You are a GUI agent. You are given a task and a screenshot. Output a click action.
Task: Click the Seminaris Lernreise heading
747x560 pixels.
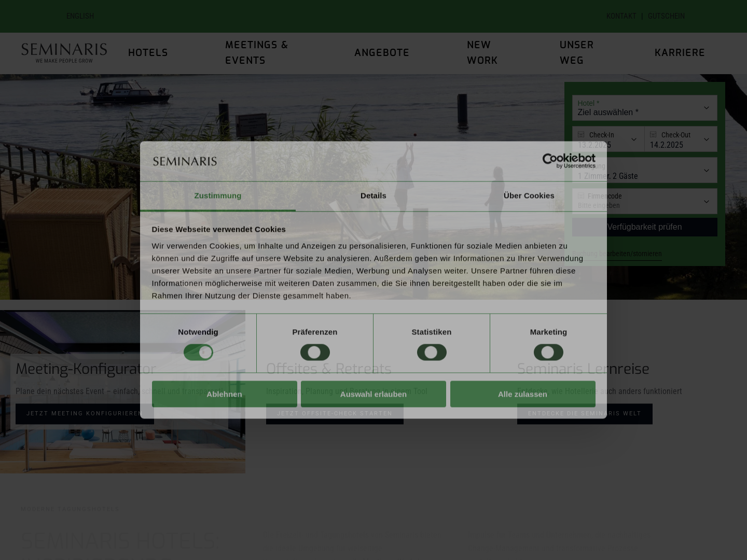583,369
